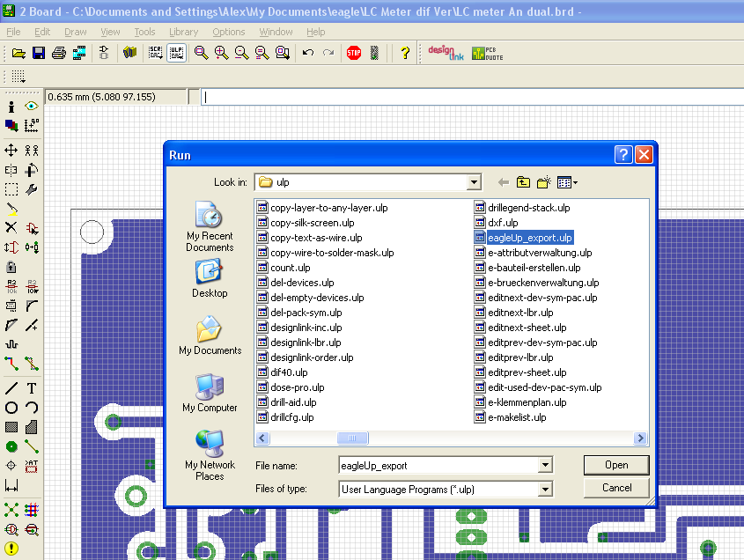Select the Circle drawing tool icon
Viewport: 744px width, 560px height.
[x=11, y=408]
